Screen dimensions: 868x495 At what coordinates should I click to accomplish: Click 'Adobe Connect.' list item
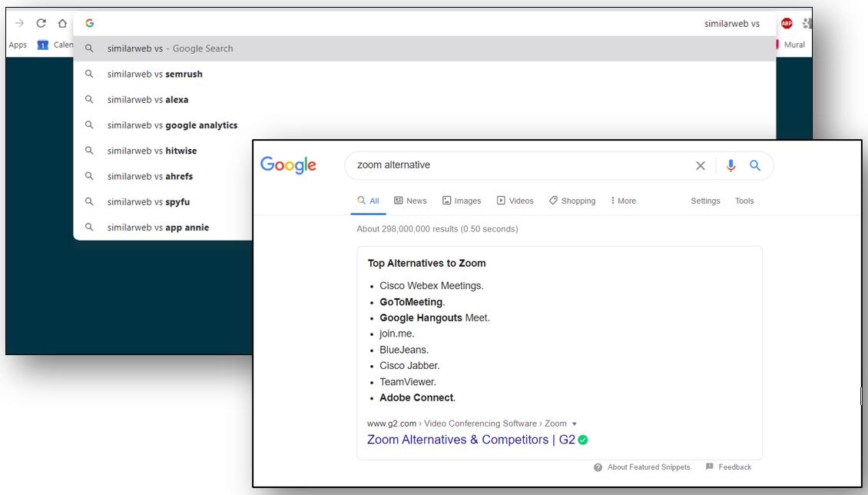tap(417, 397)
